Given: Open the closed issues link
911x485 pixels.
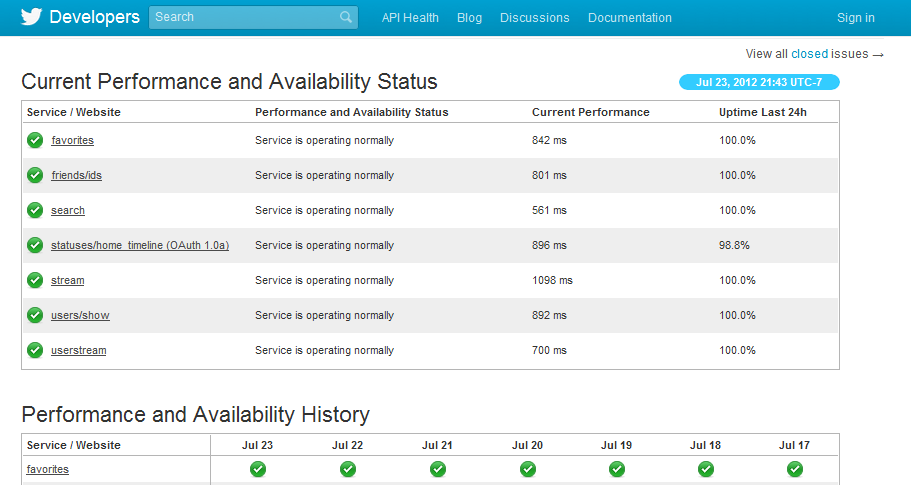Looking at the screenshot, I should coord(809,53).
